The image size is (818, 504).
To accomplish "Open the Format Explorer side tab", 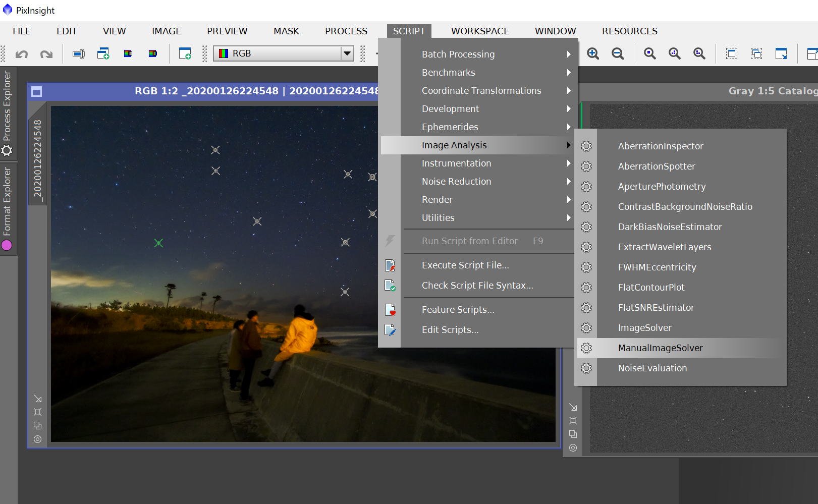I will pyautogui.click(x=8, y=209).
